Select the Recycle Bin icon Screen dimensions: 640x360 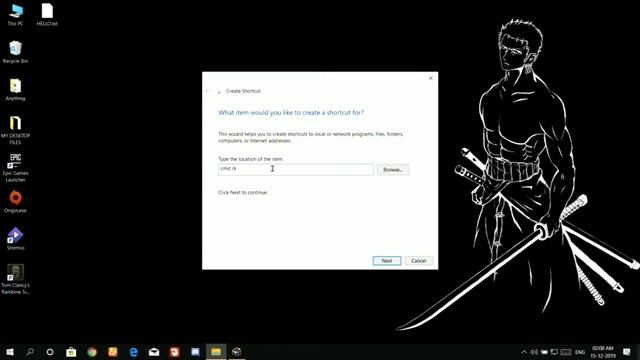(x=15, y=52)
